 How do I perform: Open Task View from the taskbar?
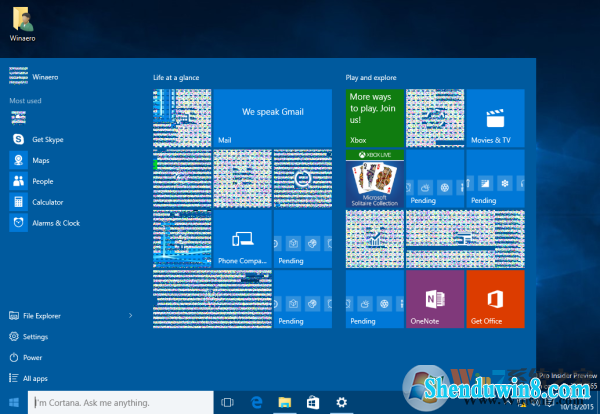pyautogui.click(x=227, y=403)
